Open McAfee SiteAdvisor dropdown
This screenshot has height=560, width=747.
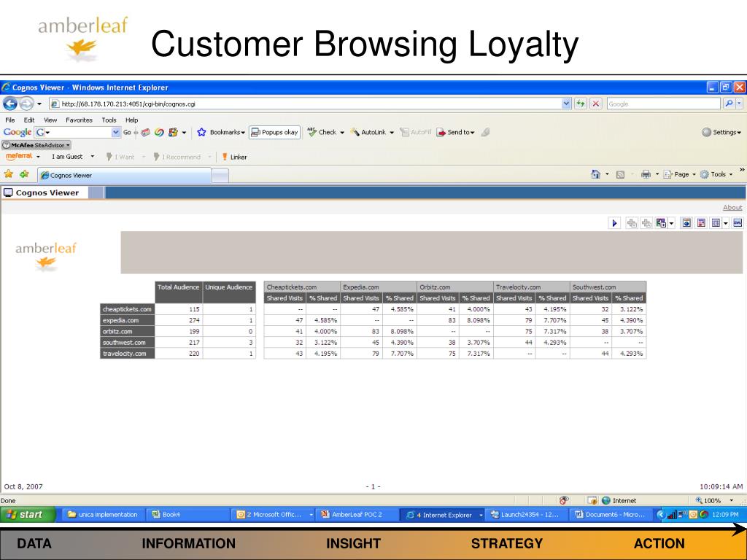(36, 145)
